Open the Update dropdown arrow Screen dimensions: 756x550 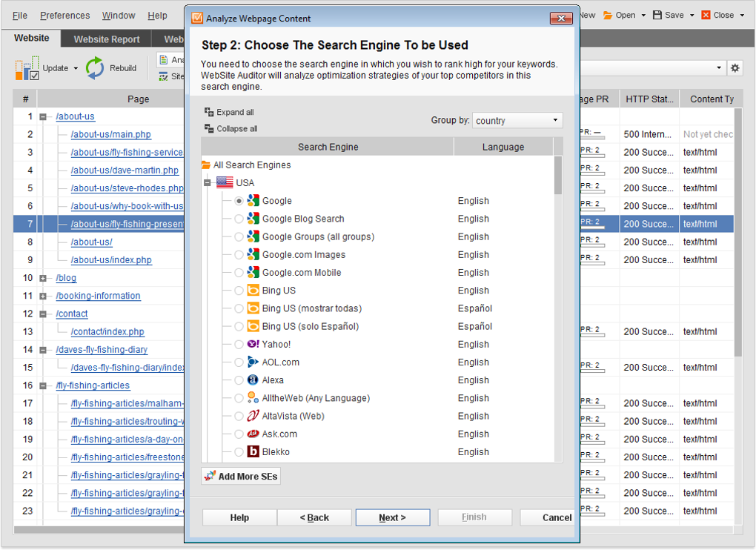tap(76, 68)
